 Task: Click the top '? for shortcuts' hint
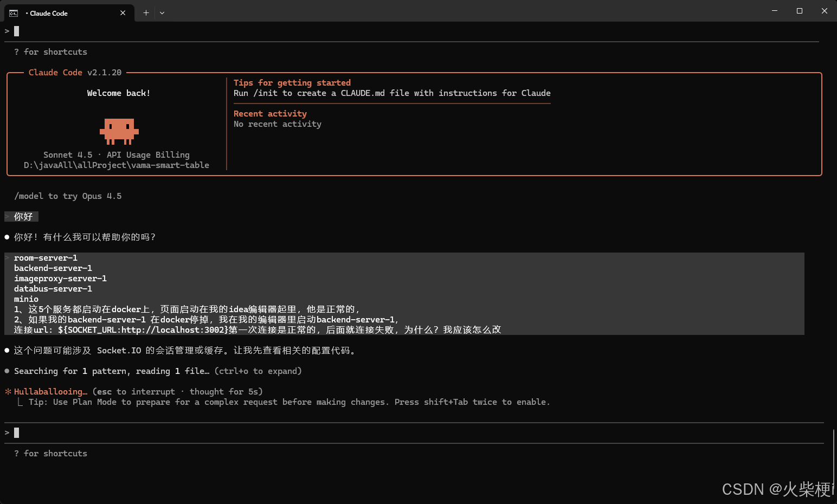(51, 52)
